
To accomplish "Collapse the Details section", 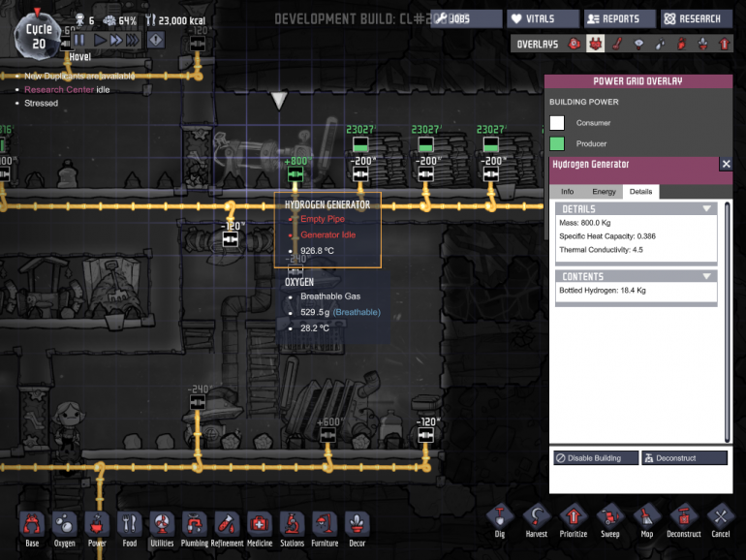I will pyautogui.click(x=706, y=209).
